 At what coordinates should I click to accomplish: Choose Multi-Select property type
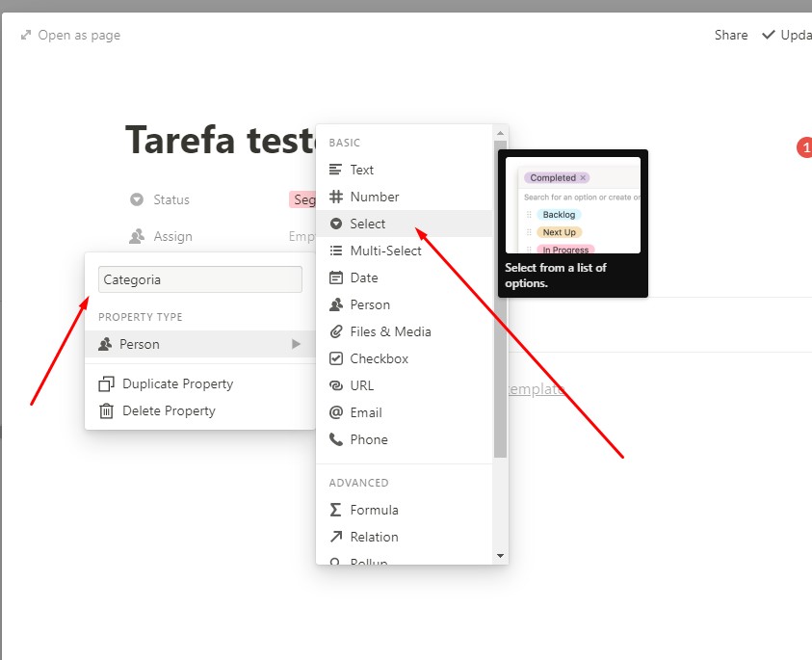coord(405,251)
